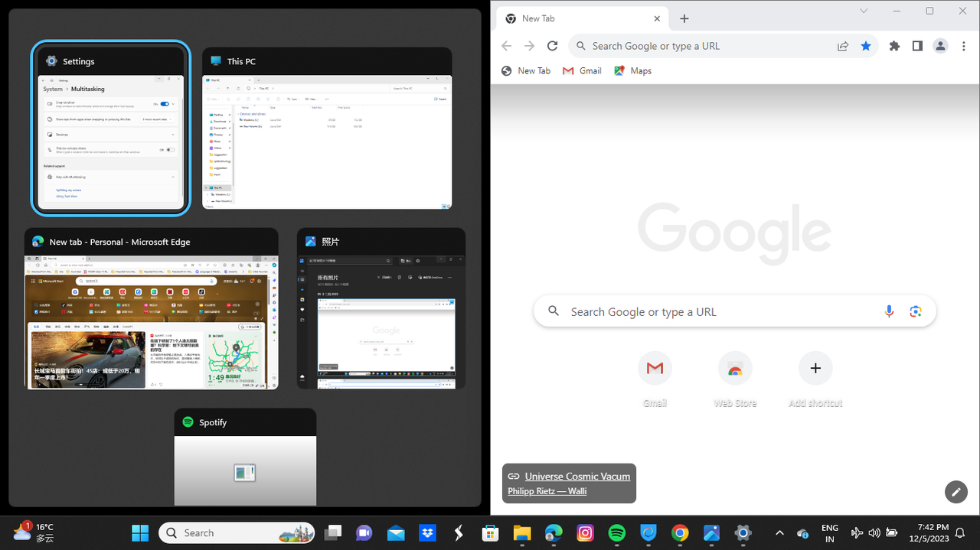Open Maps bookmark in bookmarks bar

coord(632,70)
